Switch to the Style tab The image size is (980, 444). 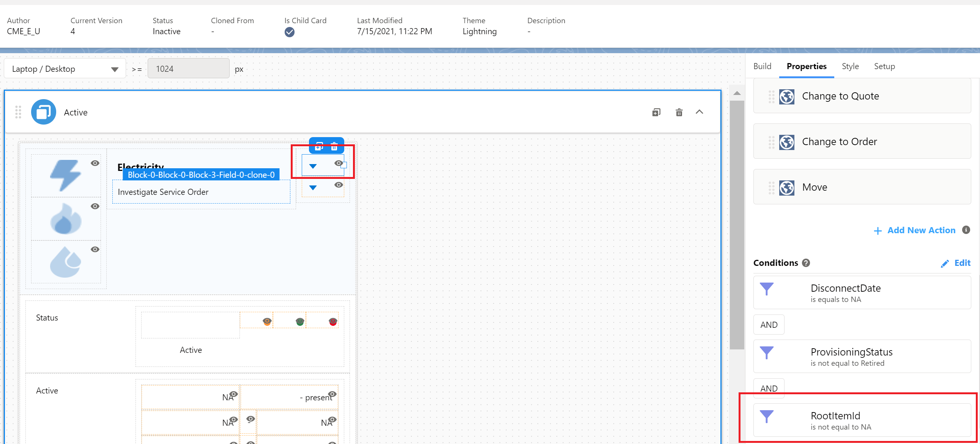click(850, 66)
